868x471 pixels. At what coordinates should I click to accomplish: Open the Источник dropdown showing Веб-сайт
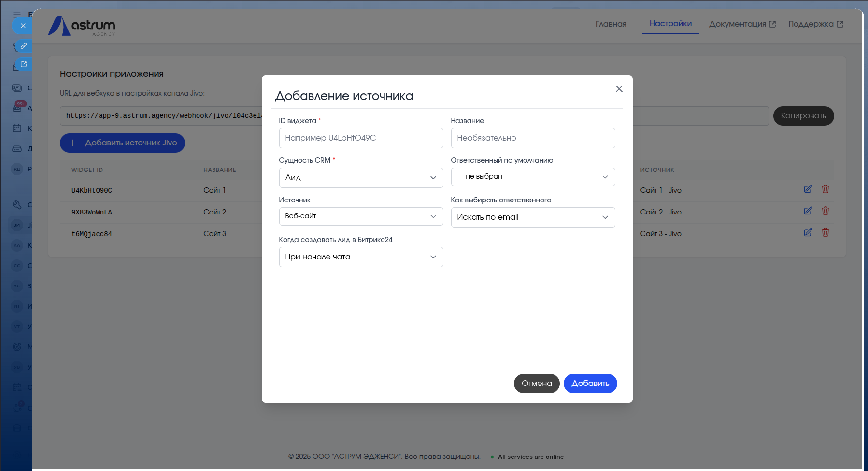(361, 216)
